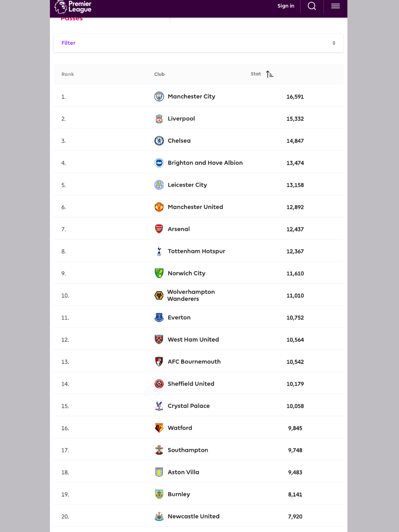This screenshot has height=532, width=399.
Task: Click the Manchester City club crest
Action: (x=159, y=97)
